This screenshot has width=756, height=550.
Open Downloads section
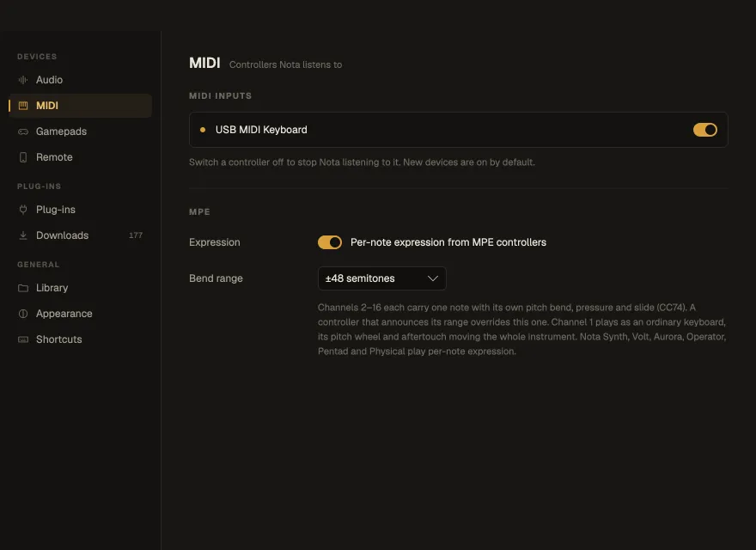[81, 235]
